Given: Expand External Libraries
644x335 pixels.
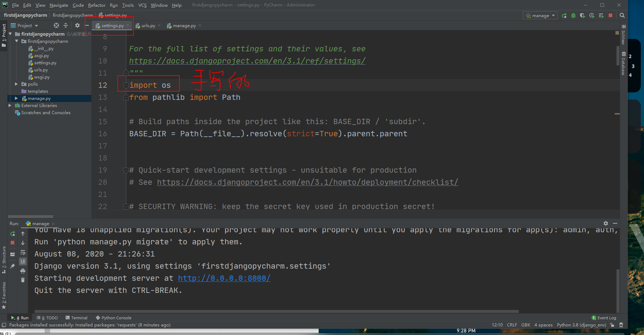Looking at the screenshot, I should click(10, 106).
